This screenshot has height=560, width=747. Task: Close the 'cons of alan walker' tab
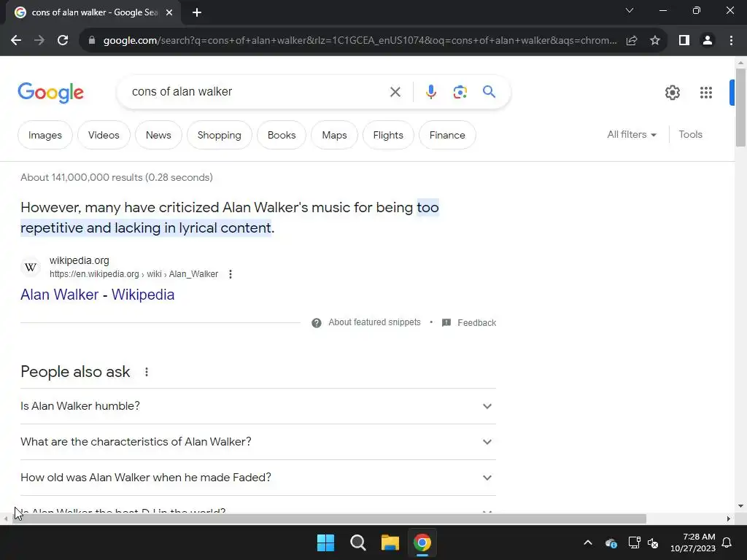169,12
